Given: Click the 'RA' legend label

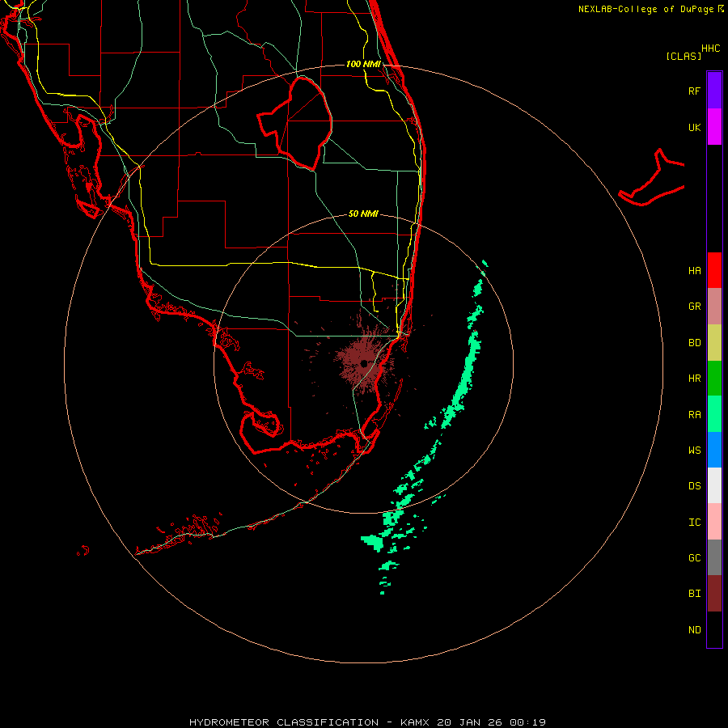Looking at the screenshot, I should coord(694,414).
